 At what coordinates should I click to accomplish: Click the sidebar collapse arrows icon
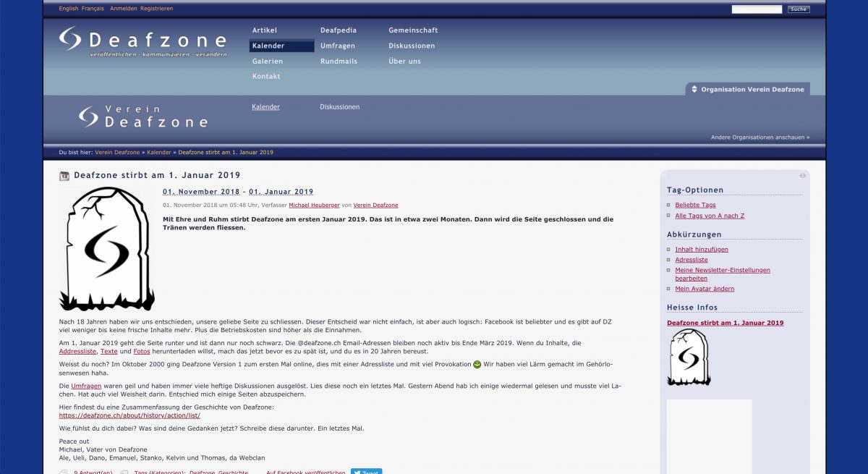802,176
